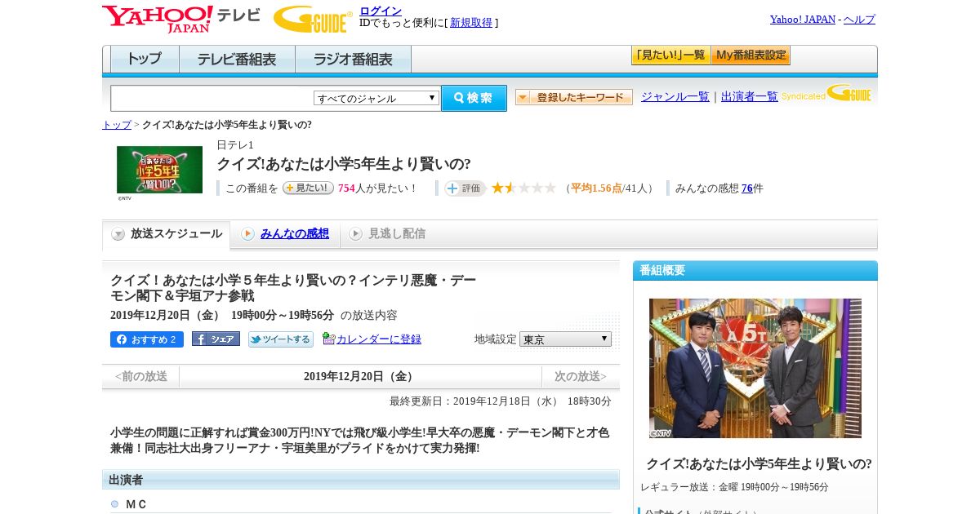
Task: Open the 地域設定 東京 dropdown
Action: 565,339
